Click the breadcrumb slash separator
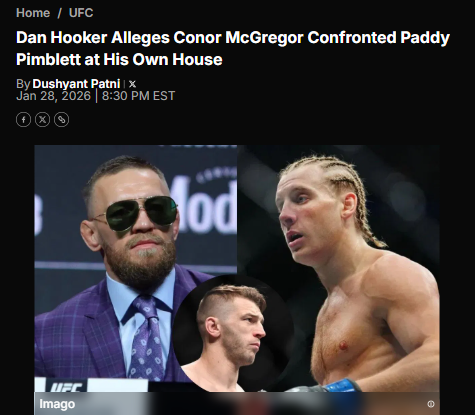 click(x=60, y=13)
